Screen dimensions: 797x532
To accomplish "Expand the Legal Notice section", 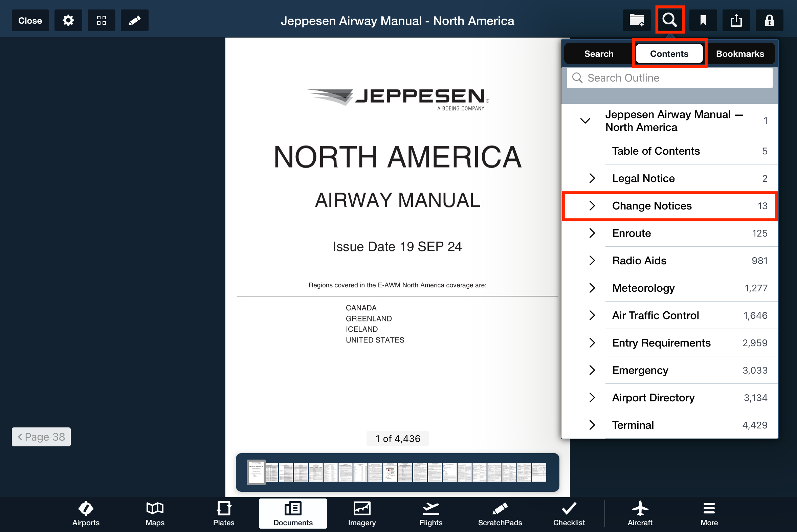I will tap(592, 178).
